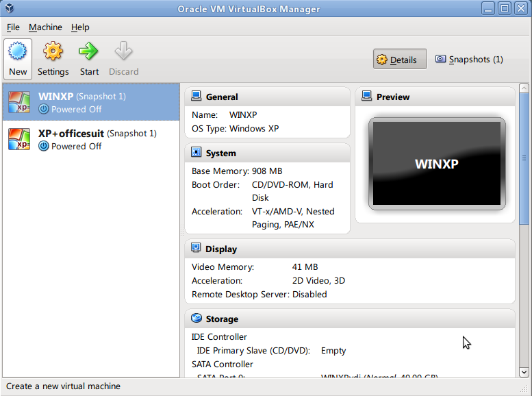Click the 'SATA Controller' row

click(223, 364)
